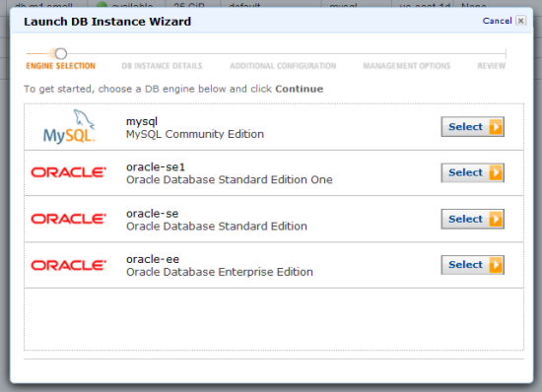Viewport: 542px width, 392px height.
Task: Click the progress circle marker on timeline
Action: (61, 53)
